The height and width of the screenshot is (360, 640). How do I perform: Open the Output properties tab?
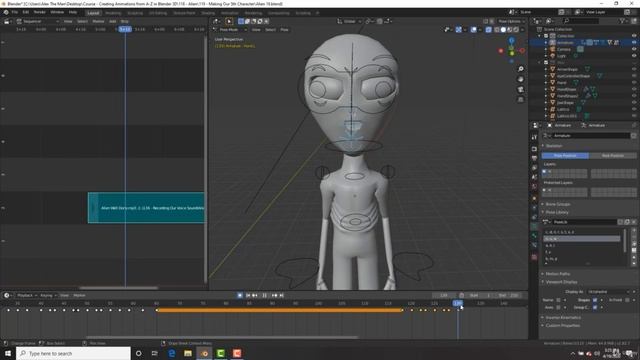point(534,158)
